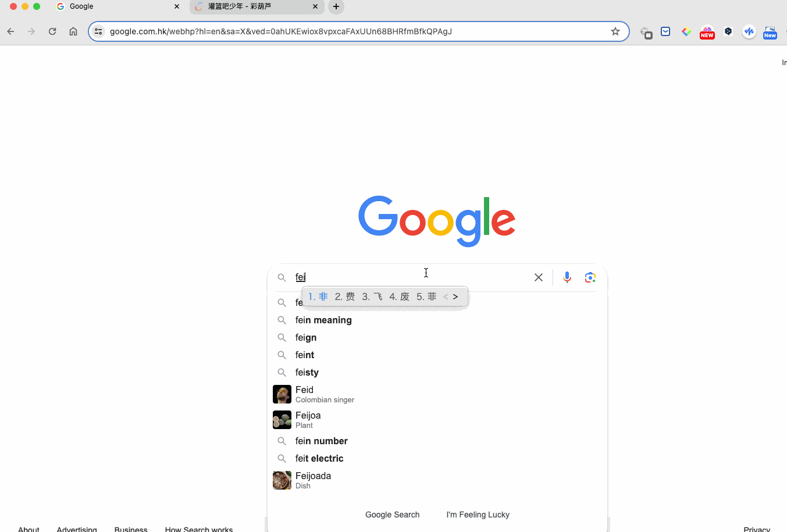Open the blue waveform extension icon
Image resolution: width=787 pixels, height=532 pixels.
pyautogui.click(x=749, y=31)
